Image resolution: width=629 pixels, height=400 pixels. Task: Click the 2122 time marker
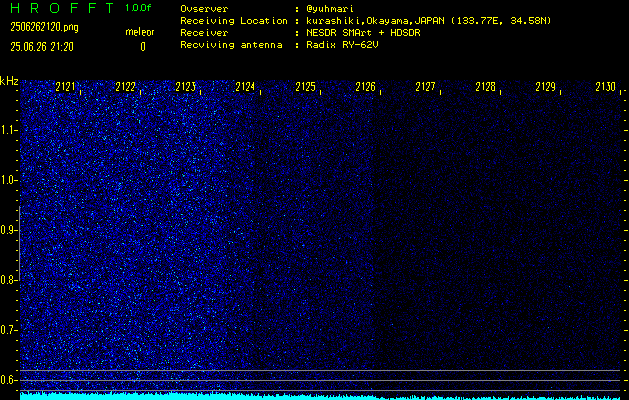pyautogui.click(x=125, y=87)
